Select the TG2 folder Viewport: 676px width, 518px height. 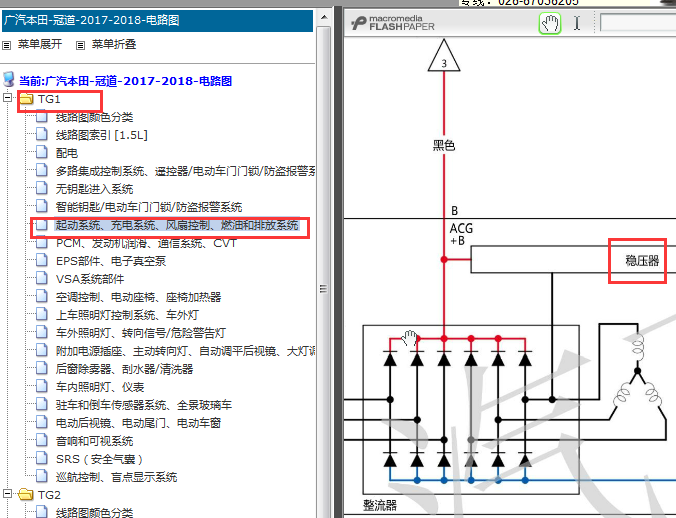point(49,495)
